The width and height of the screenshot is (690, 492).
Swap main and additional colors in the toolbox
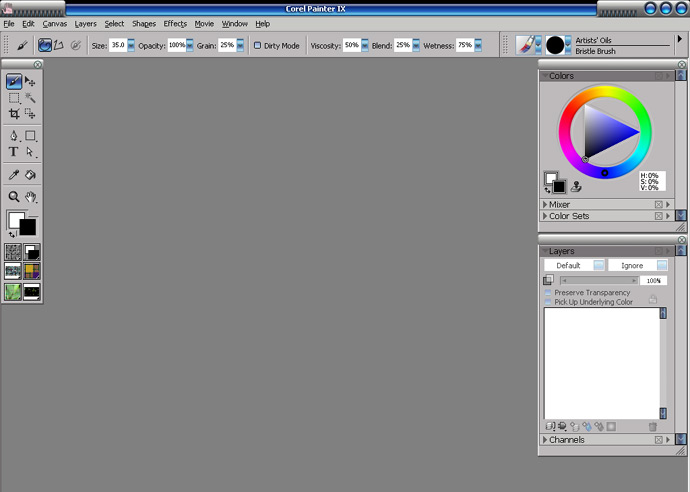tap(12, 235)
